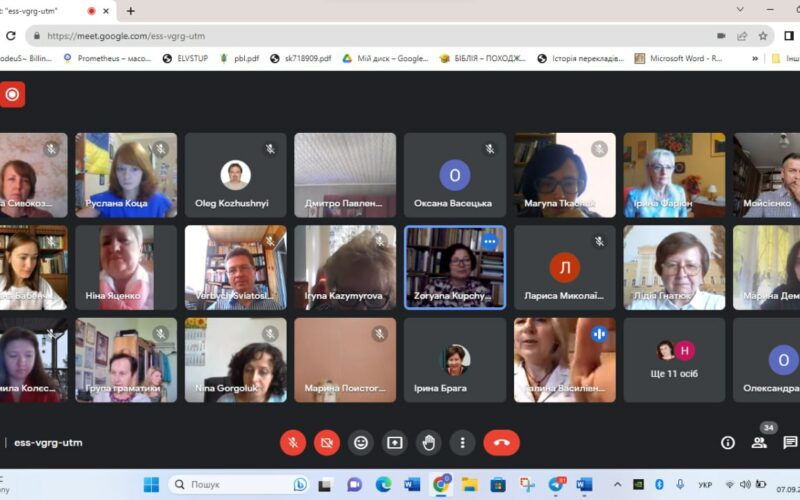Open the Chrome tab search chevron
800x500 pixels.
(x=740, y=10)
